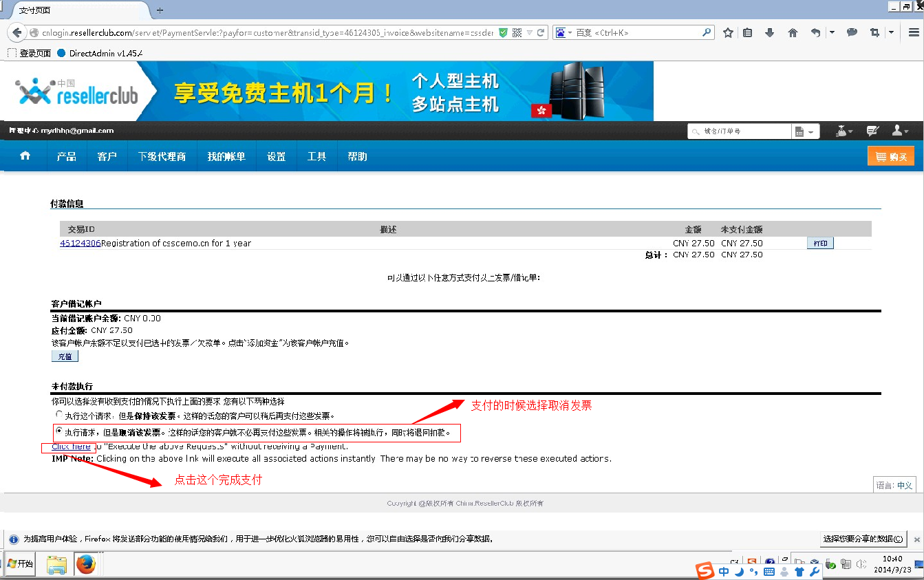Open the 设置 menu
Image resolution: width=924 pixels, height=580 pixels.
276,156
